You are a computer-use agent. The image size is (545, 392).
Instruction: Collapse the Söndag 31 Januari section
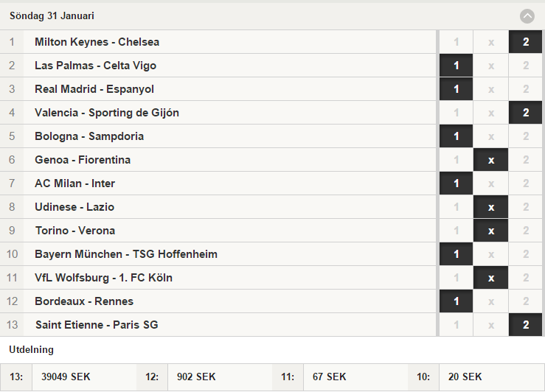527,16
